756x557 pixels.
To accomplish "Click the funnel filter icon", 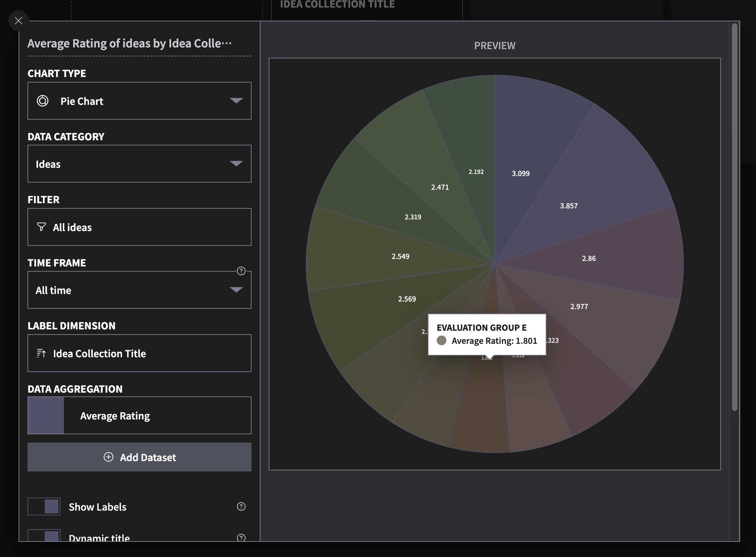I will [41, 227].
